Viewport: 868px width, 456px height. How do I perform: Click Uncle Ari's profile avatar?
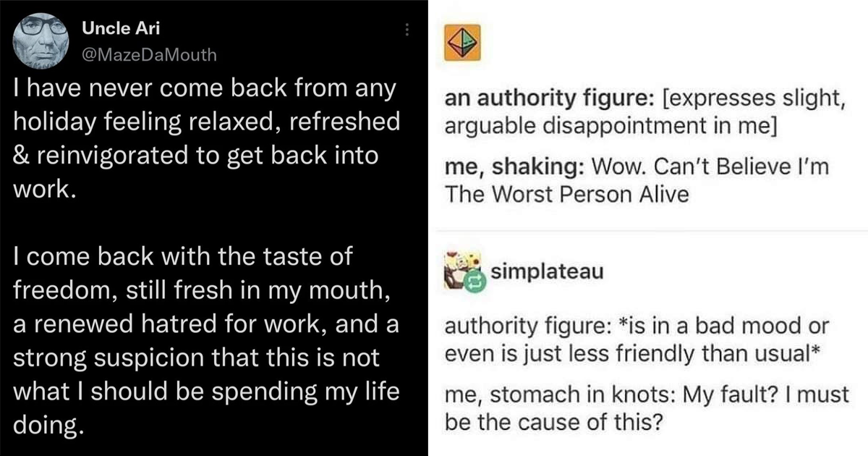(40, 40)
